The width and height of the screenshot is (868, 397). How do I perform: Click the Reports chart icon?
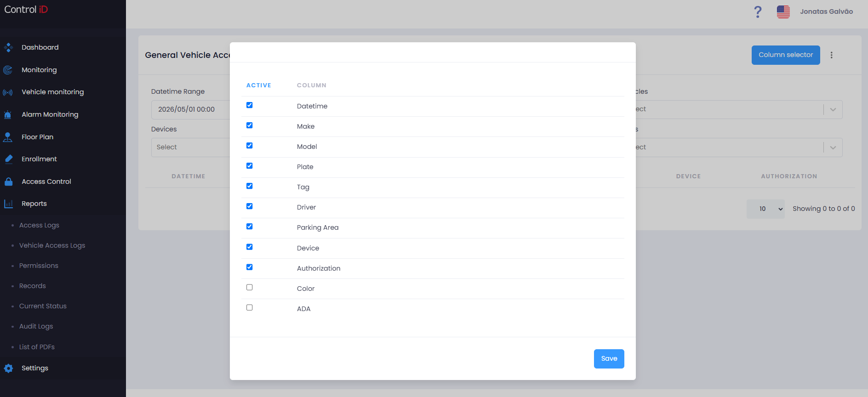pyautogui.click(x=8, y=204)
